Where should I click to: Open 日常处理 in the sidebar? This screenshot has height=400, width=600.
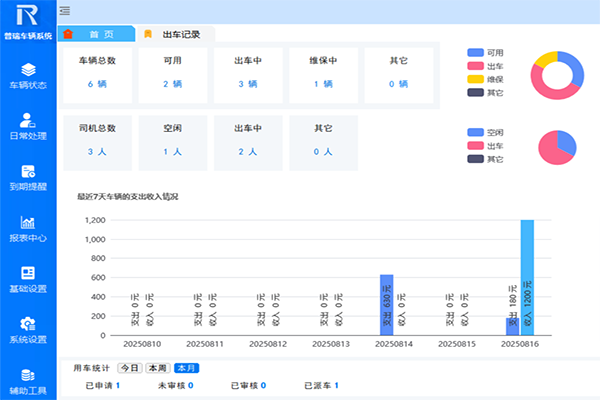coord(28,126)
